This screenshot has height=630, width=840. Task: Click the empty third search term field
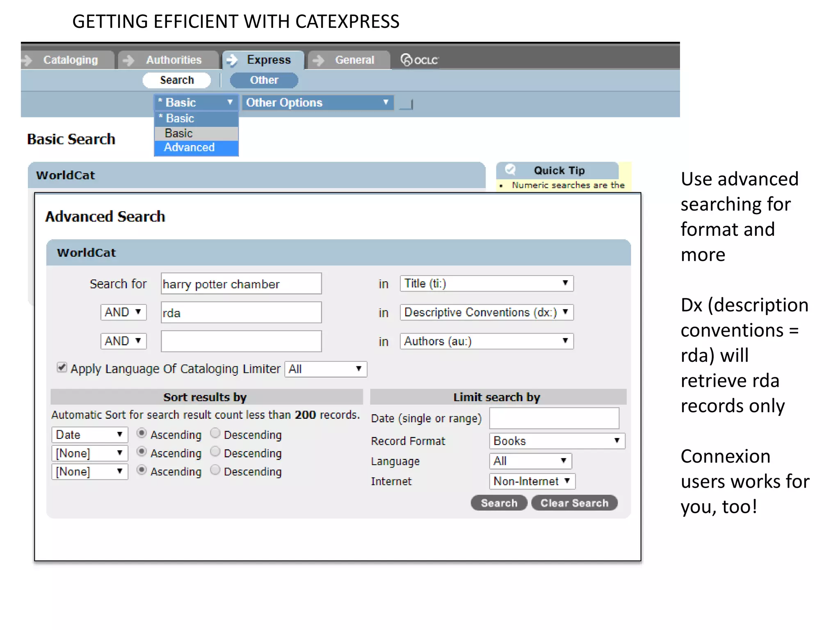pyautogui.click(x=241, y=341)
